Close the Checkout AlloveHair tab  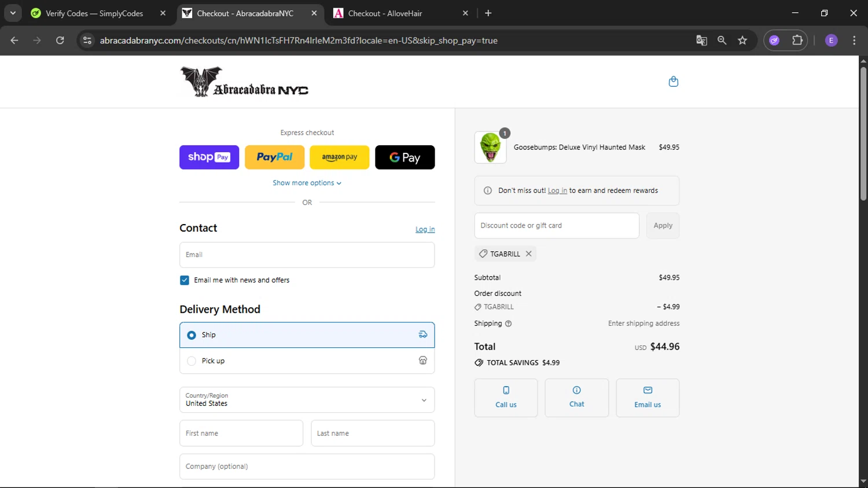point(465,13)
